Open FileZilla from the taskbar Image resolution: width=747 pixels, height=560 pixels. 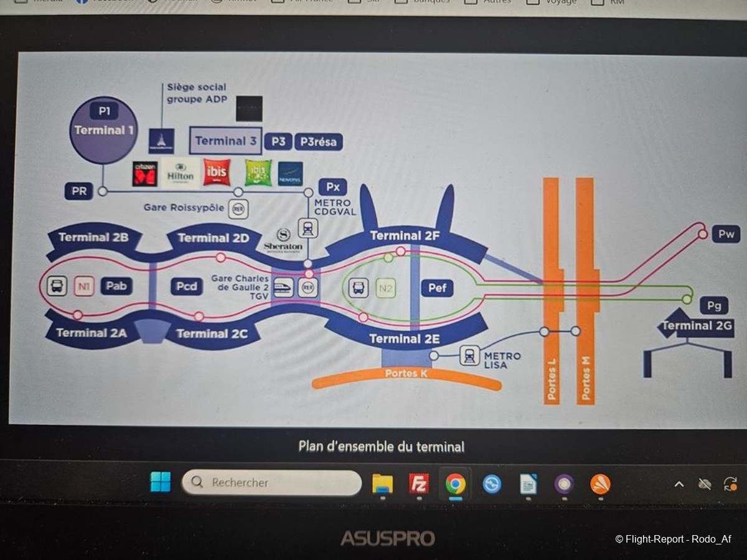coord(419,483)
